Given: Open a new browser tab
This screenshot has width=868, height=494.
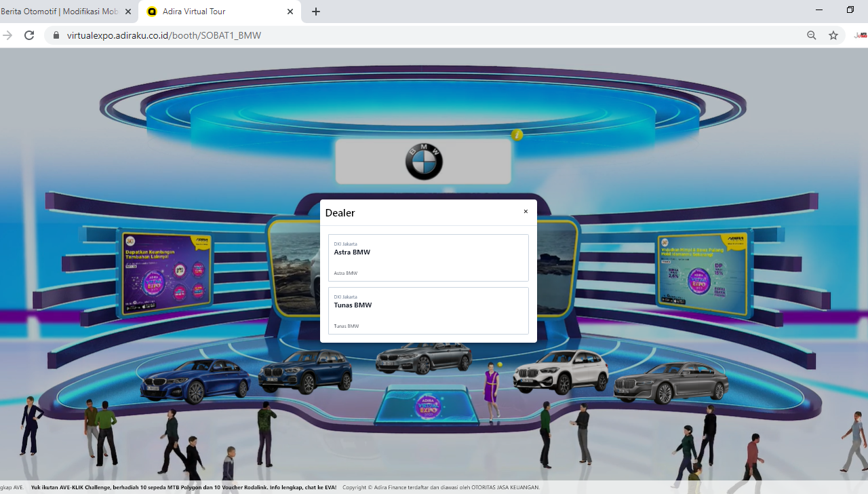Looking at the screenshot, I should (x=316, y=12).
